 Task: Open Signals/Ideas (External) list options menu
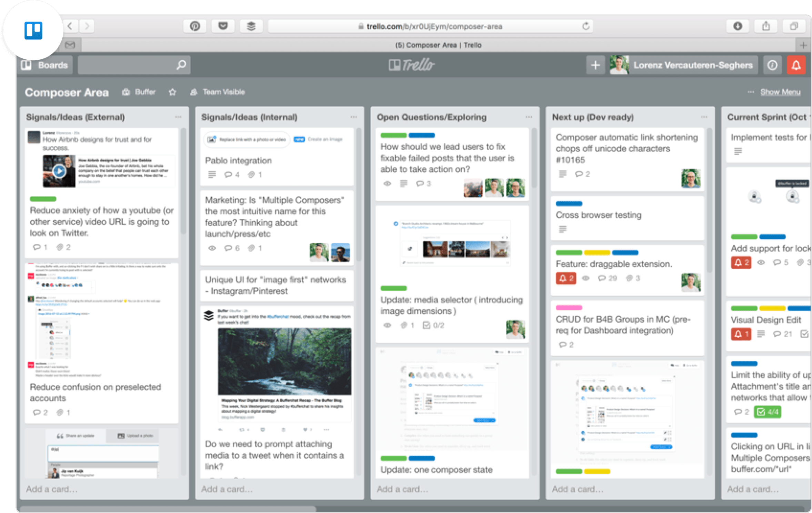pos(178,117)
